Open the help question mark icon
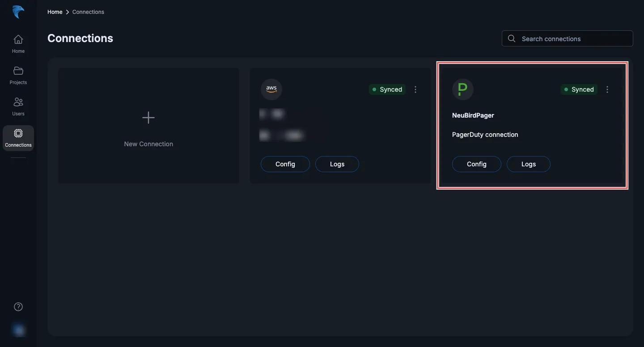This screenshot has height=347, width=644. tap(18, 307)
